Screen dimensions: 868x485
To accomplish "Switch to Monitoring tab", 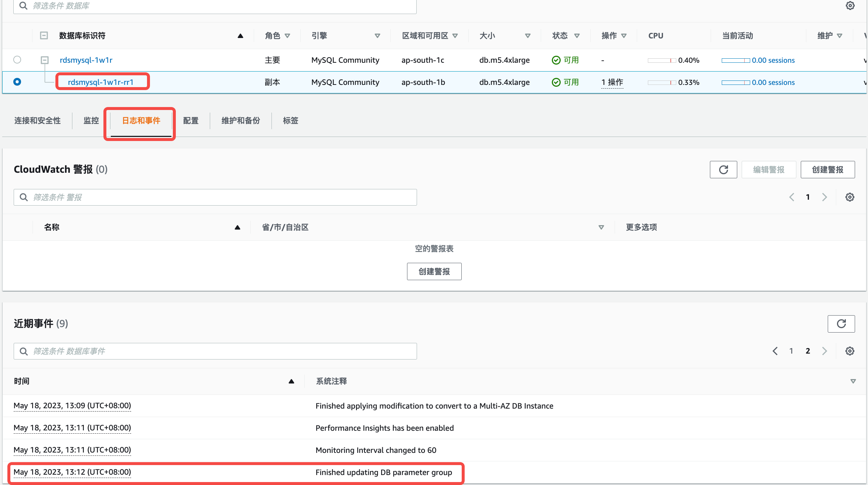I will coord(91,121).
